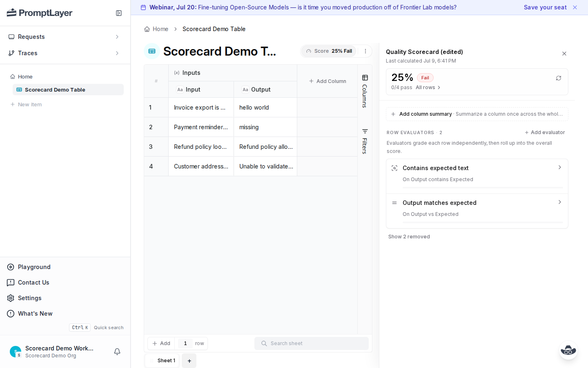This screenshot has height=368, width=588.
Task: Click Quick search Ctrl K shortcut
Action: pos(96,328)
